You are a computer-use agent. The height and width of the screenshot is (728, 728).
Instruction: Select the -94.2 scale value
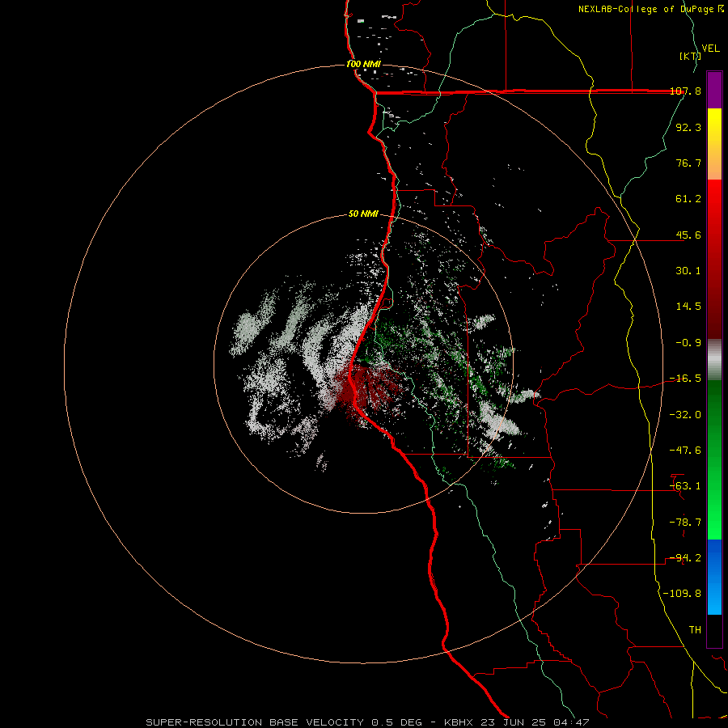pos(685,558)
